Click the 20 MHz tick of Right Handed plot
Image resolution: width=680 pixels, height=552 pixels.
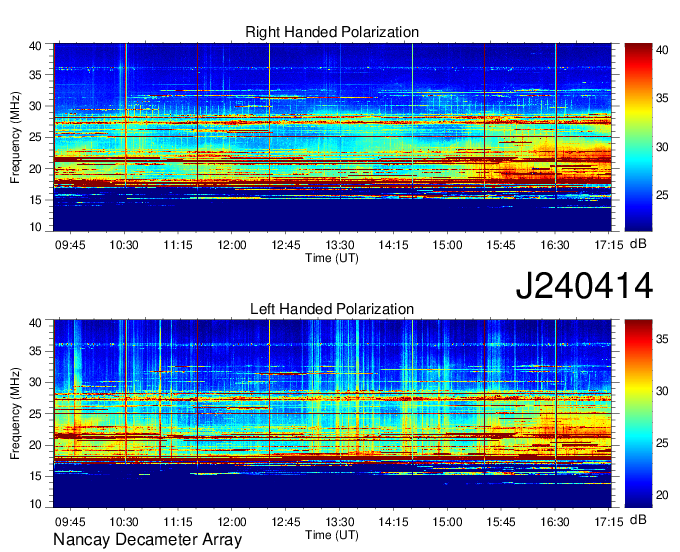(35, 169)
